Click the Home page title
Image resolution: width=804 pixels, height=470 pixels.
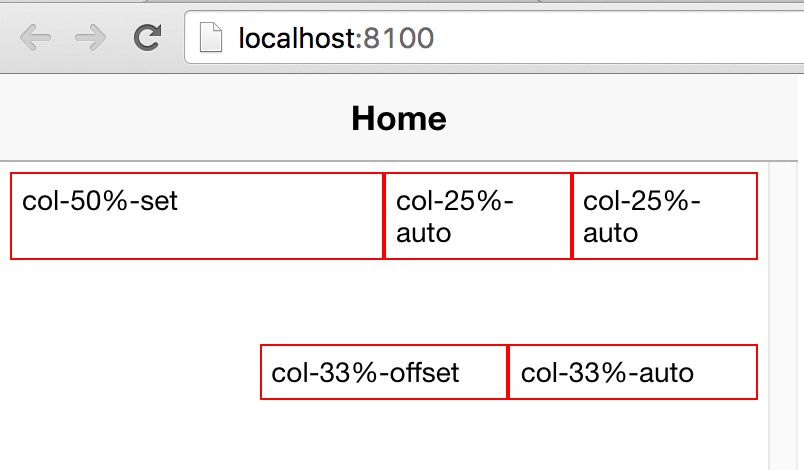click(x=399, y=118)
